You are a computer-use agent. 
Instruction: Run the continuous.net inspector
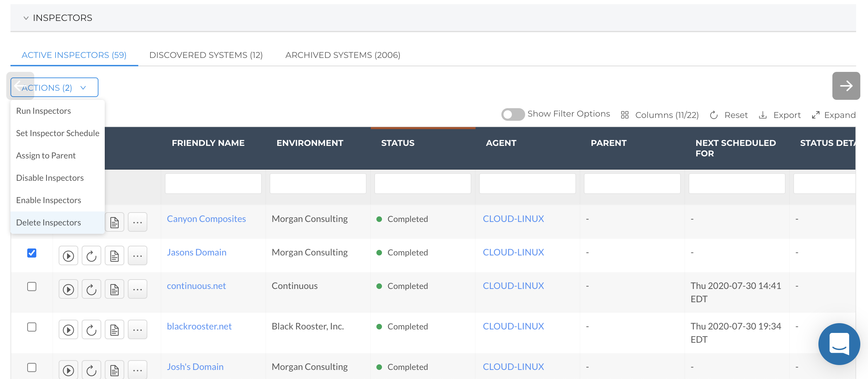pos(68,289)
